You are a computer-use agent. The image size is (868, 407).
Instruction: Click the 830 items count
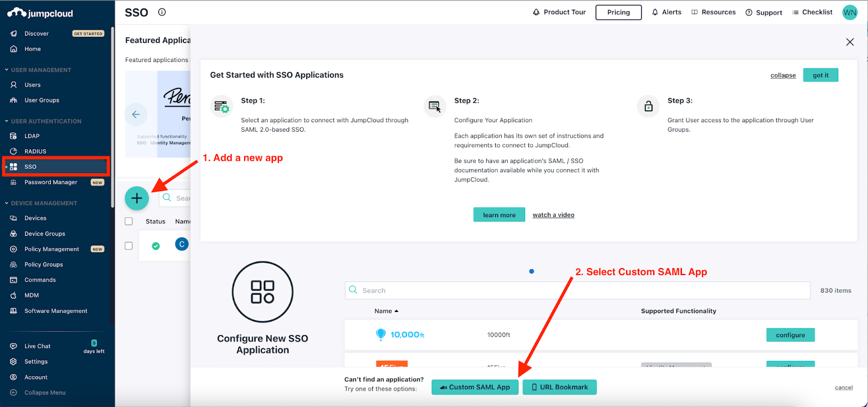coord(835,290)
